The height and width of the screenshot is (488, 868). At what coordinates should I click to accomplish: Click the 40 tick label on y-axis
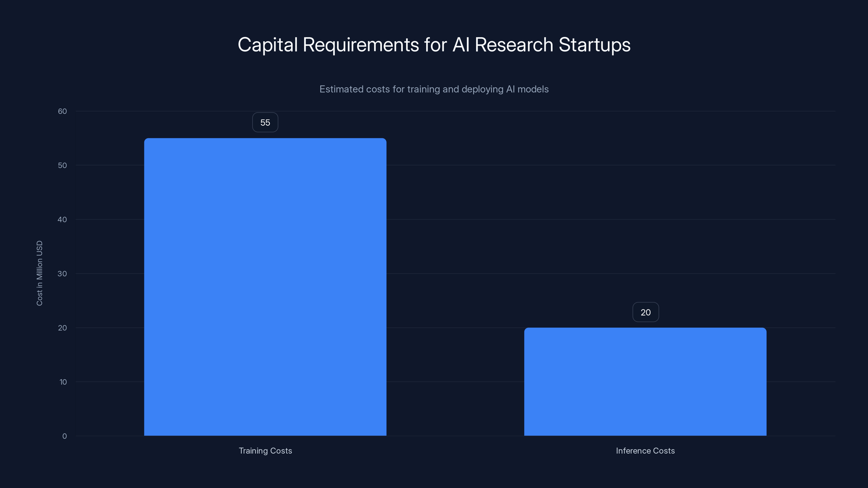coord(62,220)
